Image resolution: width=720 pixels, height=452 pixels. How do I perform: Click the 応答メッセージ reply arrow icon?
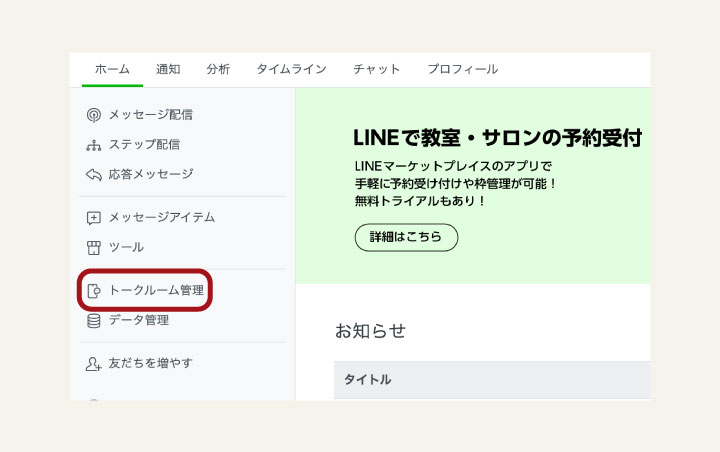(x=94, y=175)
